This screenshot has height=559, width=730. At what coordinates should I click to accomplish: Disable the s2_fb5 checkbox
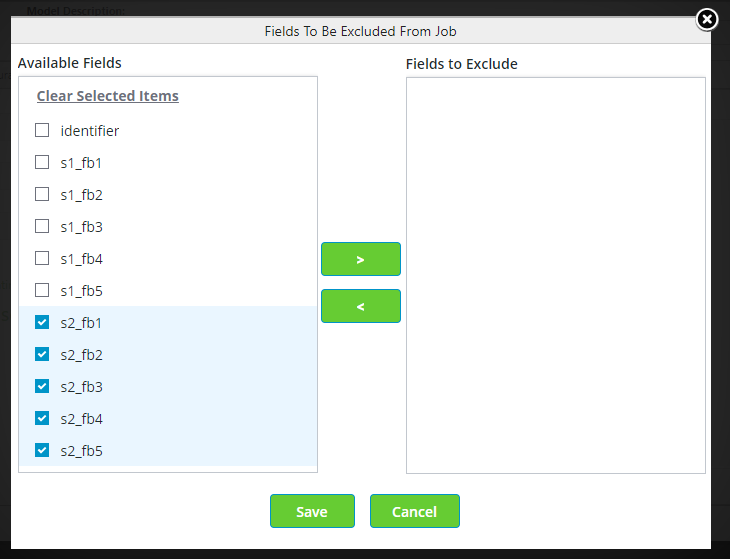click(42, 450)
